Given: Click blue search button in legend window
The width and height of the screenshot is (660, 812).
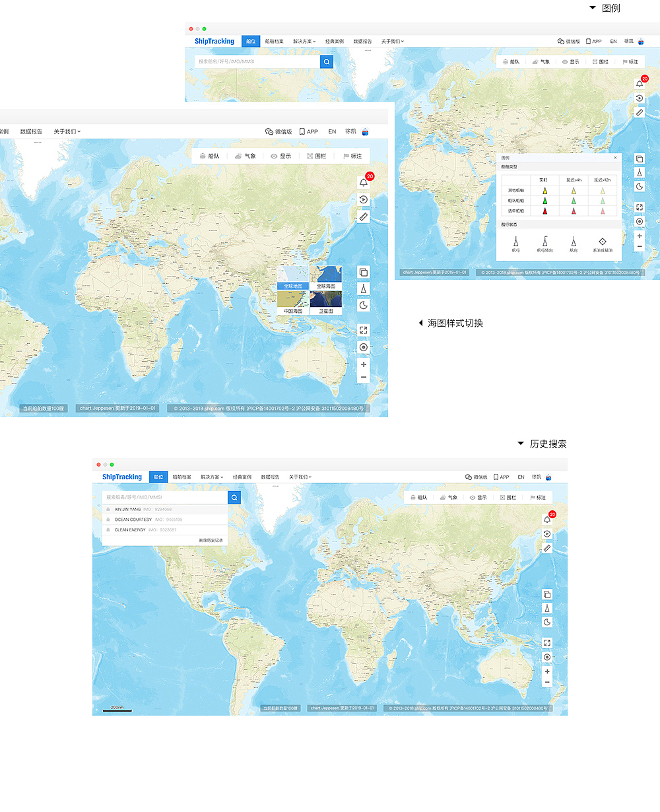Looking at the screenshot, I should [x=327, y=61].
